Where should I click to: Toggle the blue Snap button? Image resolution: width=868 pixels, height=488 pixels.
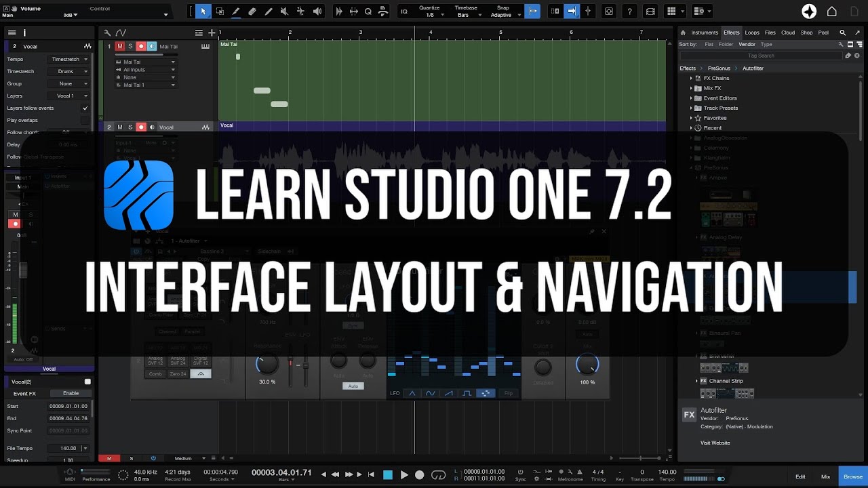pos(533,12)
